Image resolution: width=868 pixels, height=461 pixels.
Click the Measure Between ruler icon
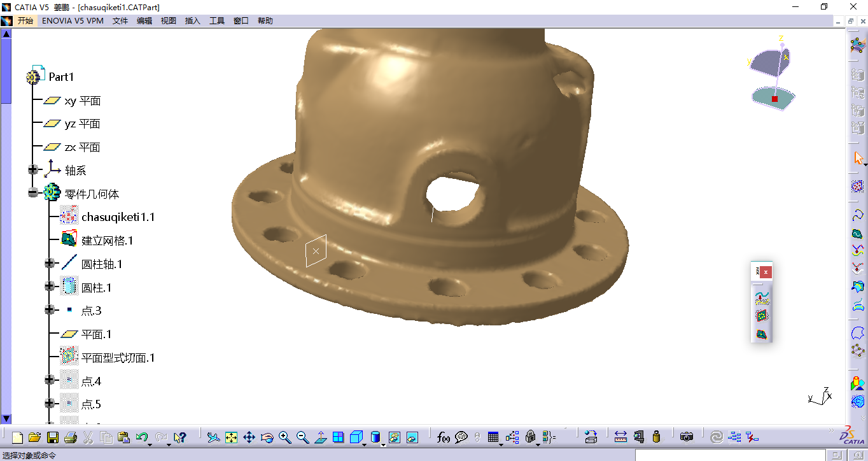[x=620, y=437]
